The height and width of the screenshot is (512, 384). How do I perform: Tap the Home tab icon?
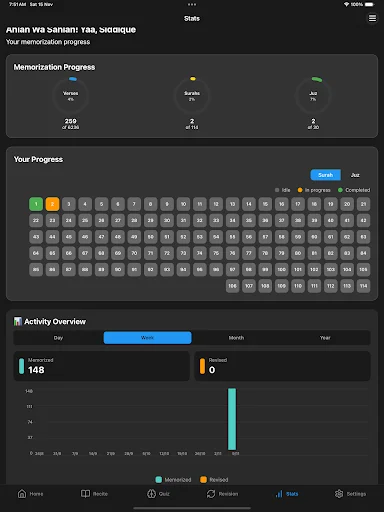pos(22,494)
